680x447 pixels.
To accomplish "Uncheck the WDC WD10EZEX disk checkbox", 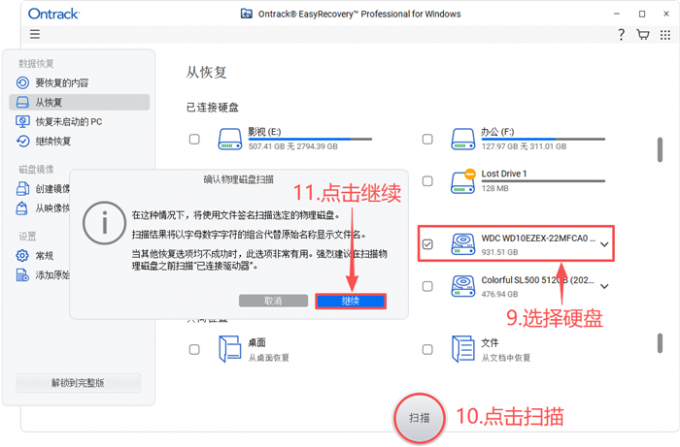I will click(428, 244).
